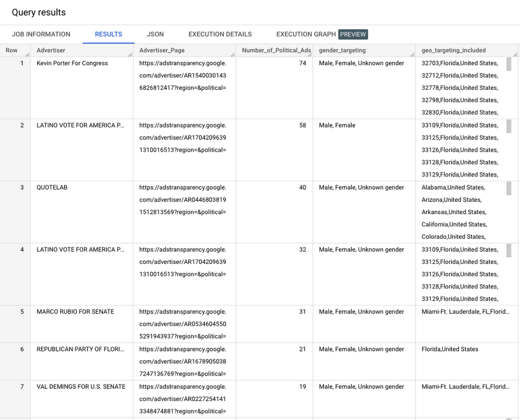Click the ad count 74
Screen dimensions: 520x420
click(x=303, y=63)
